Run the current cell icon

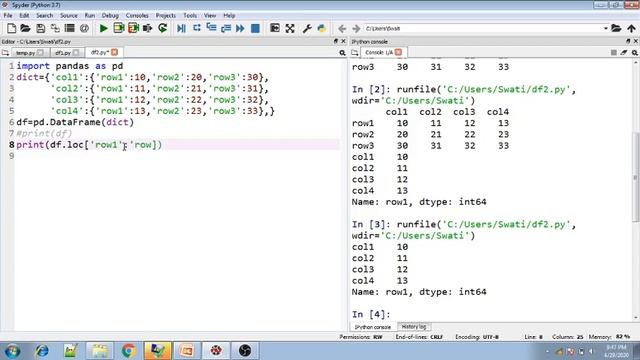(x=119, y=28)
